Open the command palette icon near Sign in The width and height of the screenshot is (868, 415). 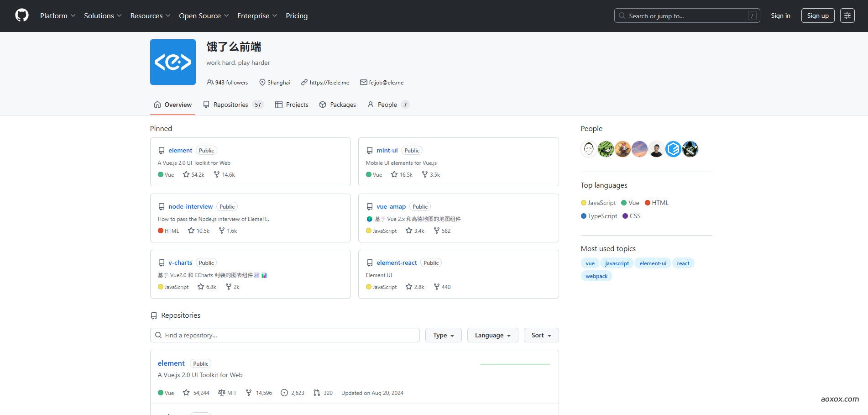tap(847, 15)
